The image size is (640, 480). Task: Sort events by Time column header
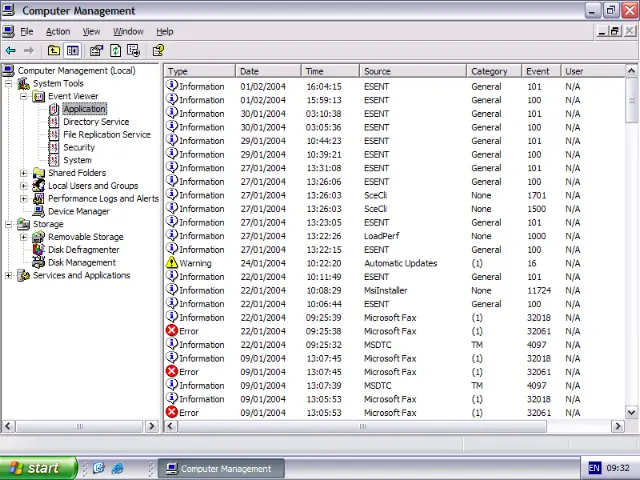(331, 71)
